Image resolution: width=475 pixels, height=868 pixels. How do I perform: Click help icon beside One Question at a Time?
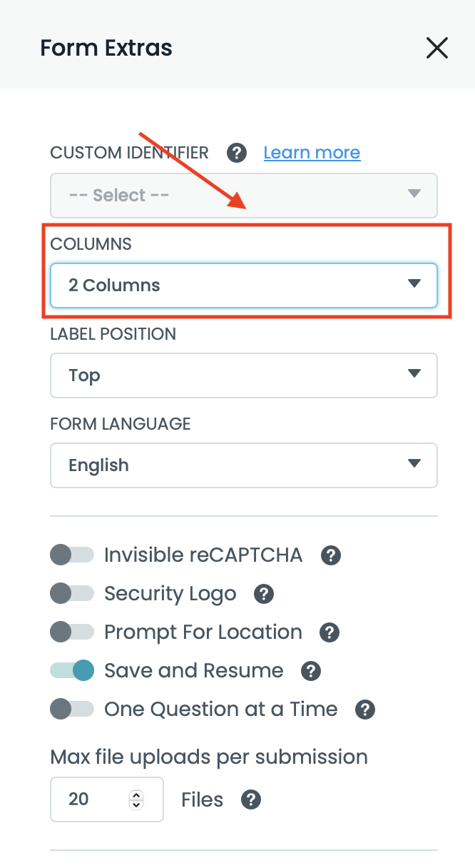coord(364,710)
